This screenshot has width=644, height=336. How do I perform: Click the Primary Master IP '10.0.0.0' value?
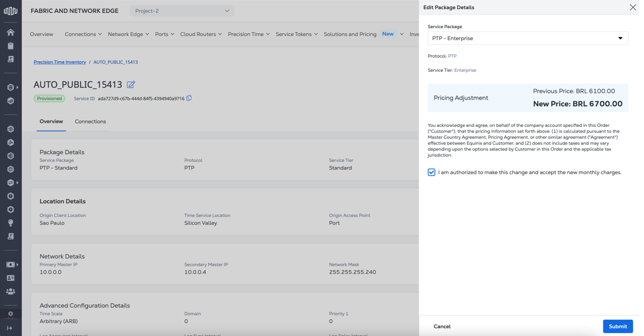50,272
